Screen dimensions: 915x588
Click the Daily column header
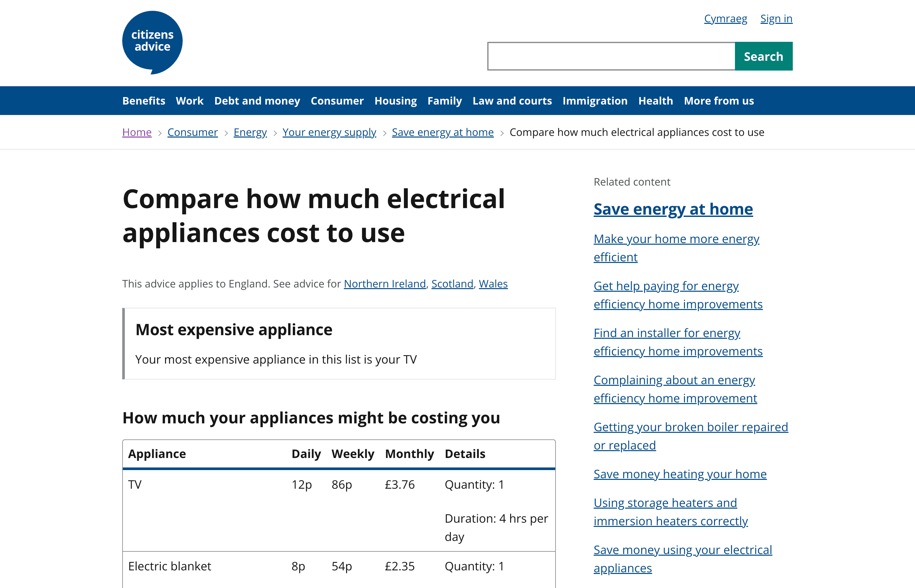(306, 454)
